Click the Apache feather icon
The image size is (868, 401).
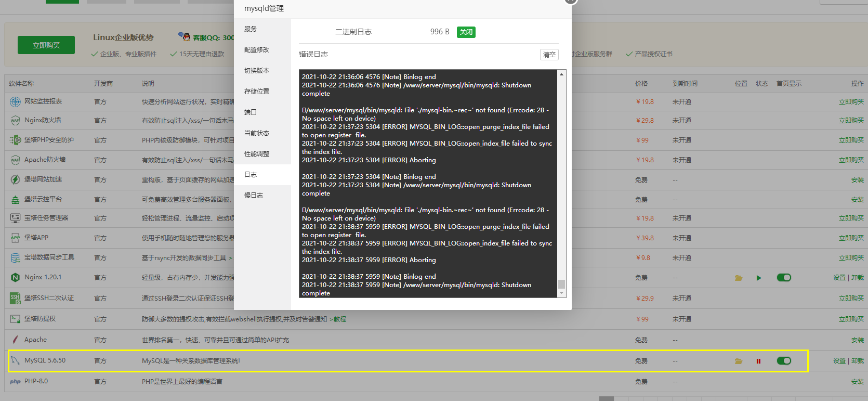click(15, 340)
